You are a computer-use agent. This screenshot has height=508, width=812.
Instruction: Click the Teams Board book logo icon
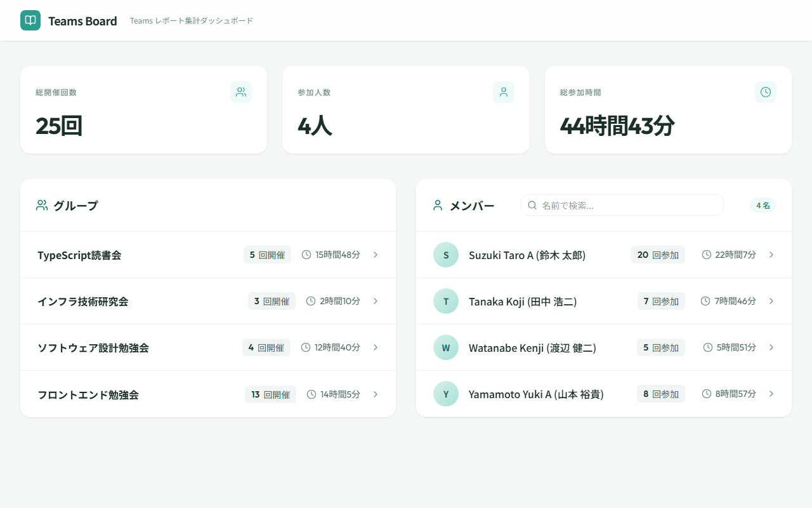point(30,20)
